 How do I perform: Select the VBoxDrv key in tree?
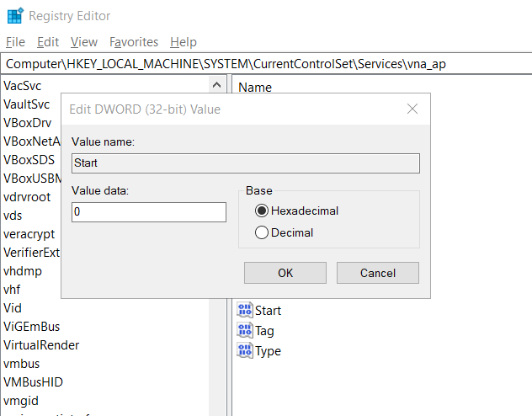point(28,123)
